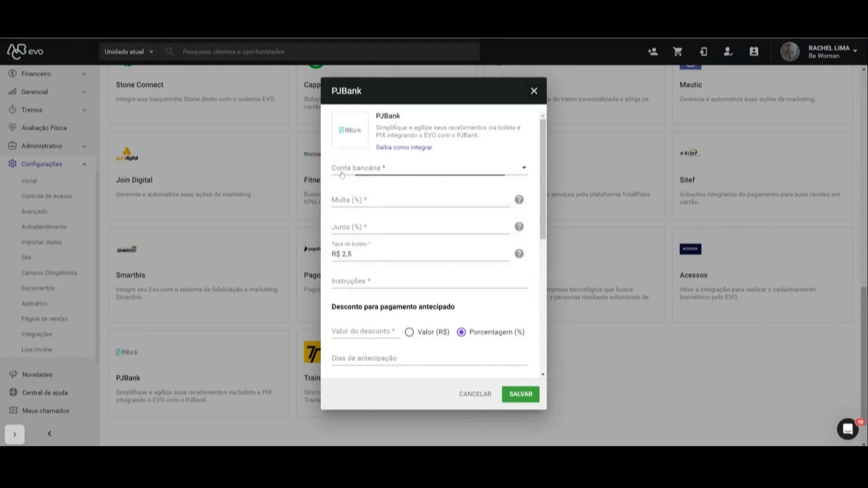This screenshot has height=488, width=868.
Task: Select the Porcentagem (%) radio option
Action: 461,332
